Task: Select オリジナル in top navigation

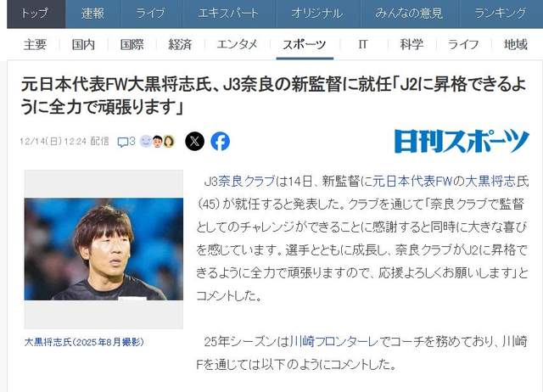Action: pos(317,14)
